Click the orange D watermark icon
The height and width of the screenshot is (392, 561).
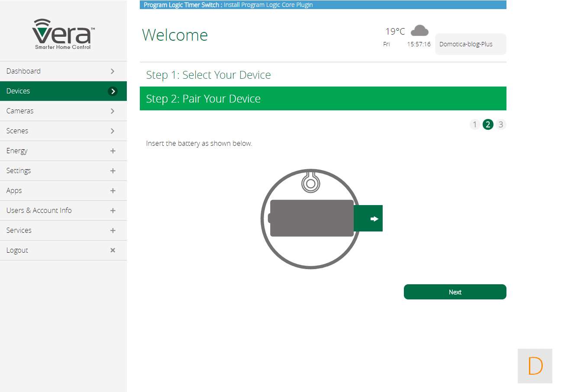tap(535, 366)
